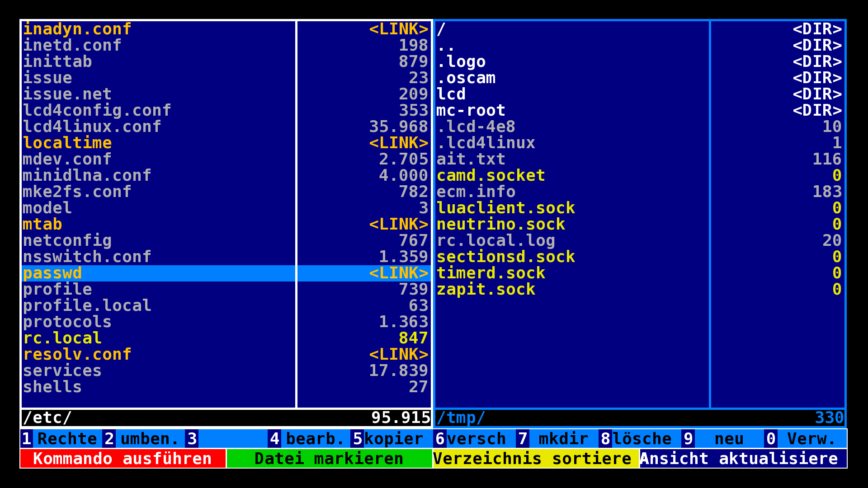Select the '..' parent directory entry
Viewport: 868px width, 488px height.
point(446,46)
